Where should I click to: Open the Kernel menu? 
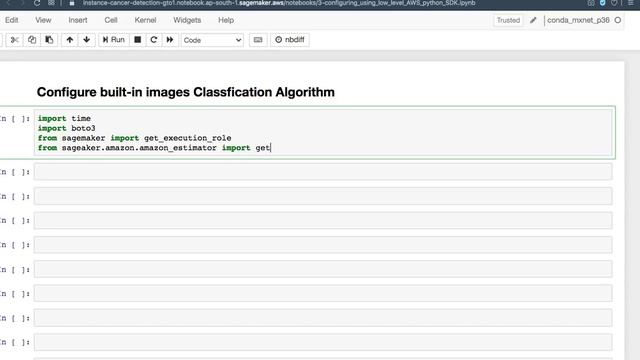(145, 20)
